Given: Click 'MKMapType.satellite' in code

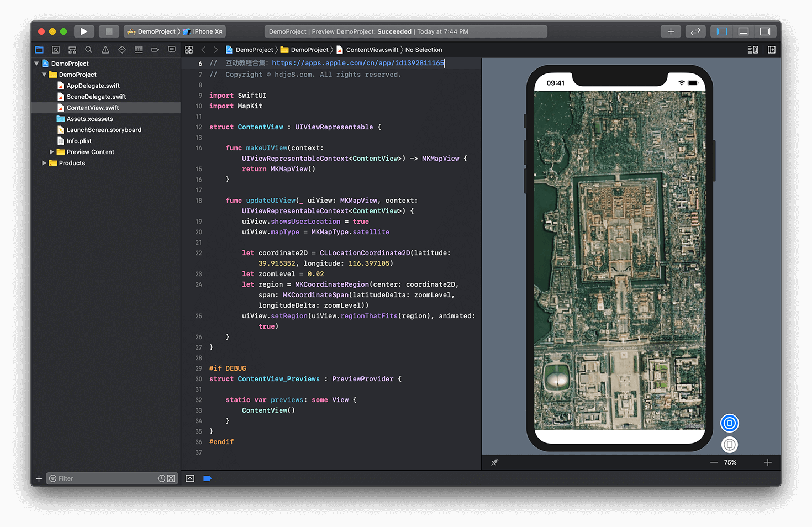Looking at the screenshot, I should [350, 232].
